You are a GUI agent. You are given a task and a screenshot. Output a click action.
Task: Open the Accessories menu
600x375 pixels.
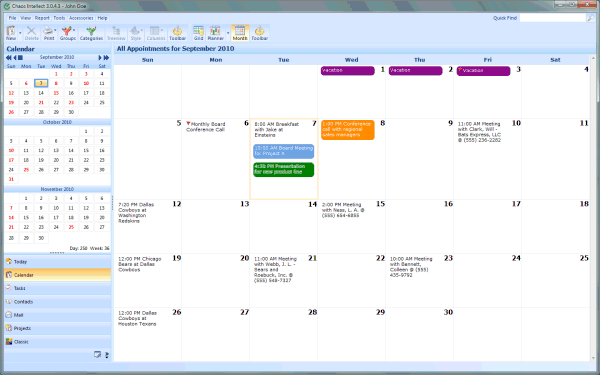click(x=81, y=18)
